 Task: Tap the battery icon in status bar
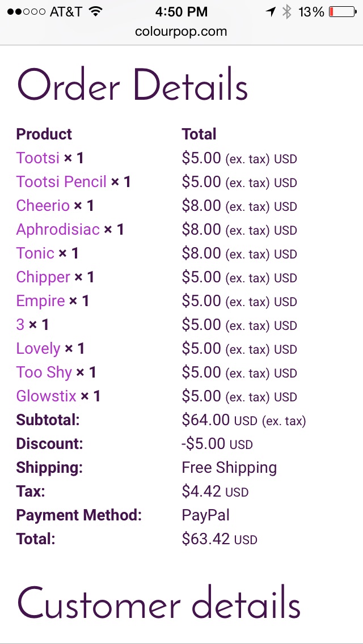click(343, 12)
